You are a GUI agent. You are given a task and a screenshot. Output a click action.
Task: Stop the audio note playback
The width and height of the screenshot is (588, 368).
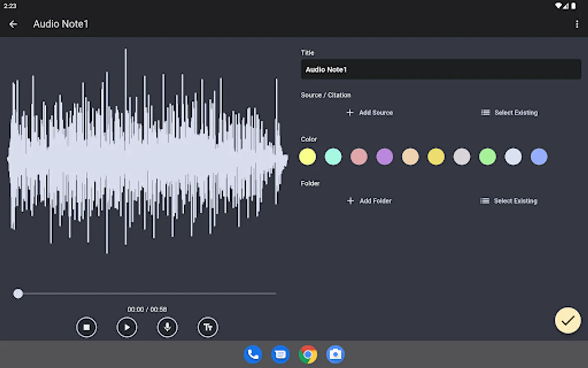(x=87, y=327)
